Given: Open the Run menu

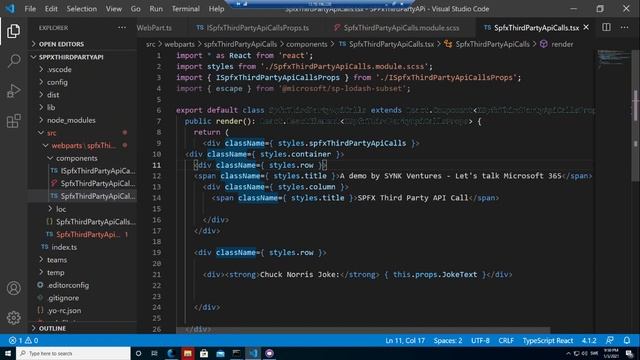Looking at the screenshot, I should (x=156, y=9).
